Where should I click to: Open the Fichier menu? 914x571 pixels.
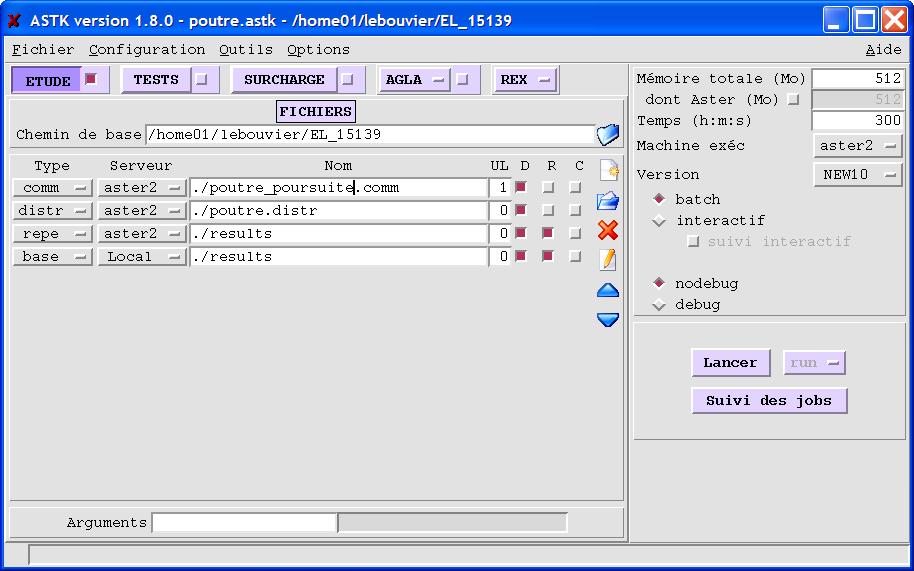(43, 49)
